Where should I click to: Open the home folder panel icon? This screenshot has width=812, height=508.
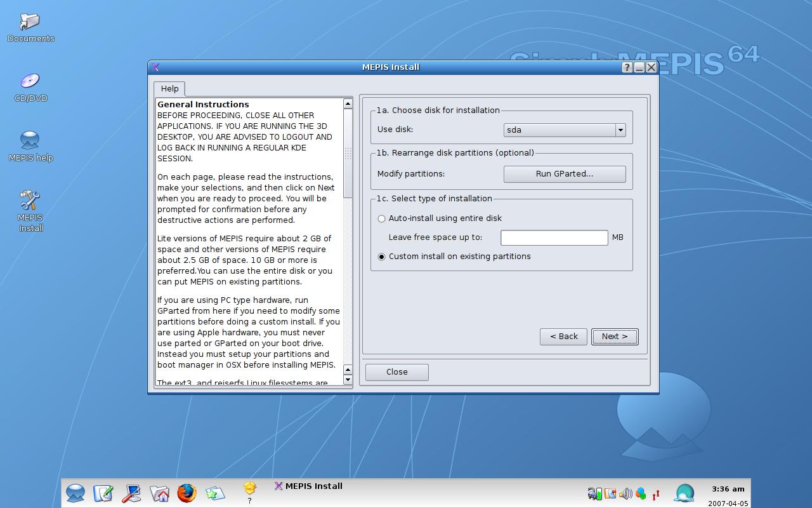point(159,493)
